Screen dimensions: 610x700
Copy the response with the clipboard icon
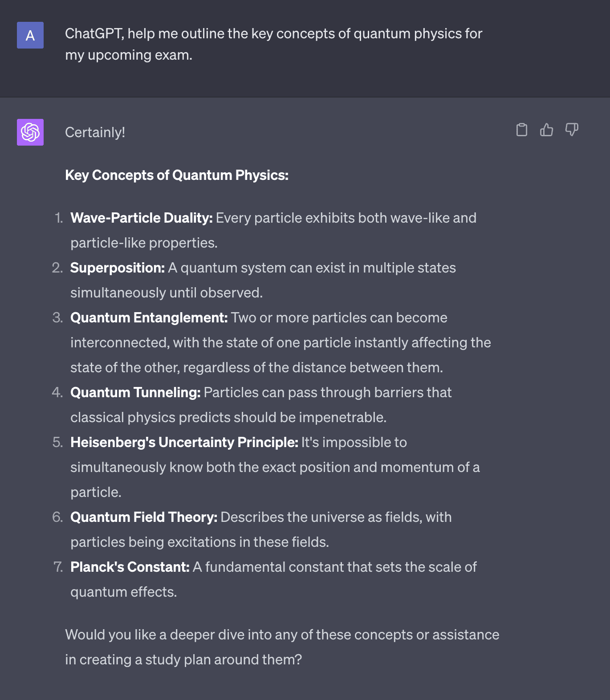[522, 130]
